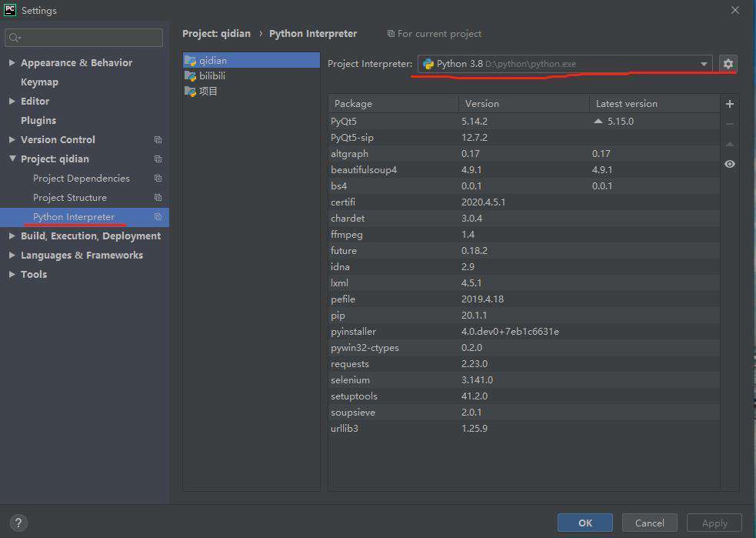
Task: Expand the Tools section
Action: click(12, 274)
